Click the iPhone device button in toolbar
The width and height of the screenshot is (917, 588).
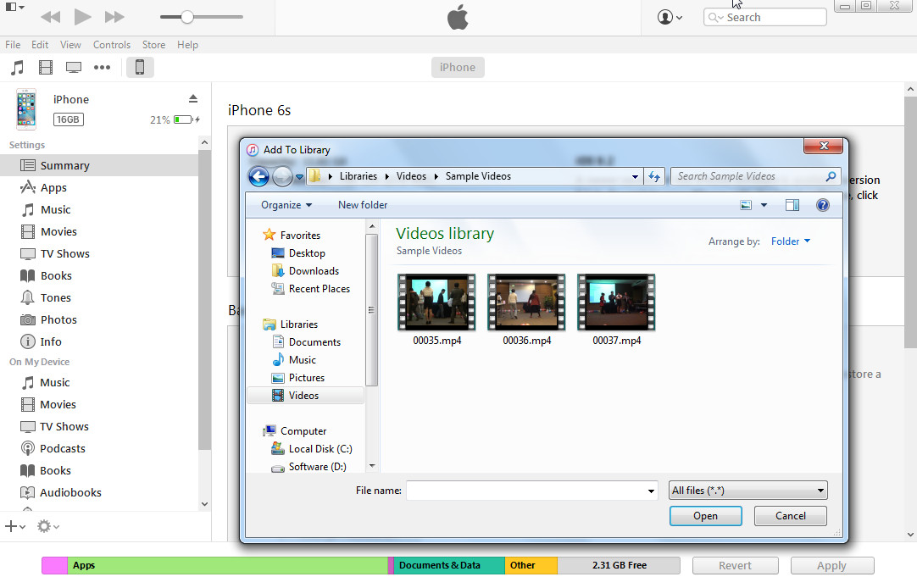140,68
